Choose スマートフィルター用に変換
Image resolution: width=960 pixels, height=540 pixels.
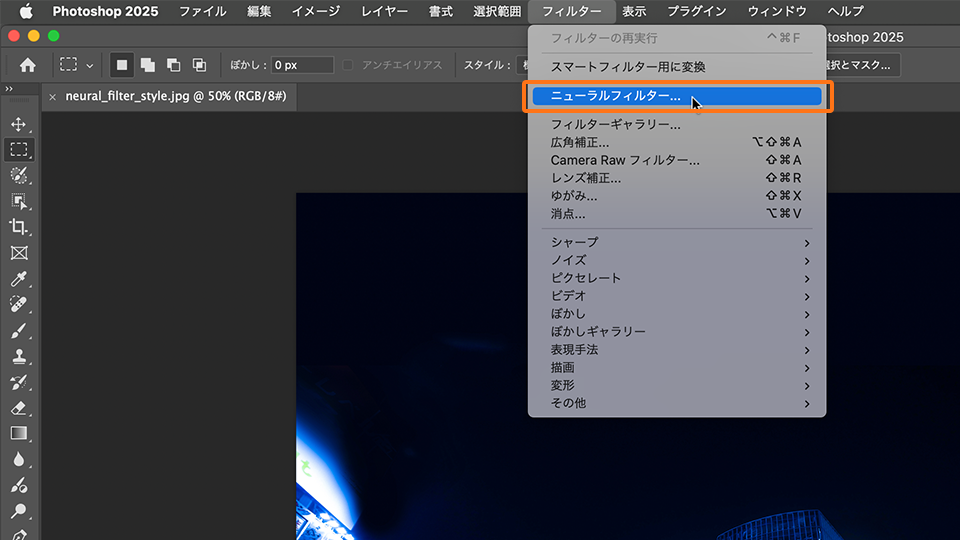pyautogui.click(x=677, y=67)
